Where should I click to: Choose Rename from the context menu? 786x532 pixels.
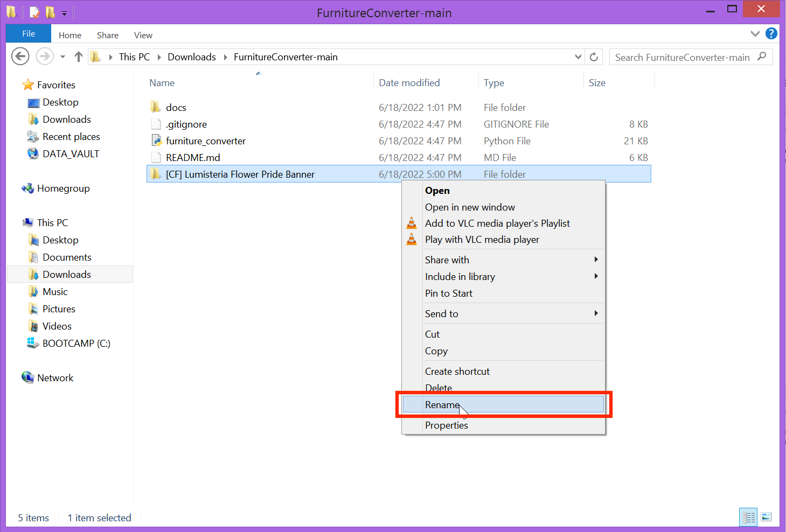[x=442, y=404]
